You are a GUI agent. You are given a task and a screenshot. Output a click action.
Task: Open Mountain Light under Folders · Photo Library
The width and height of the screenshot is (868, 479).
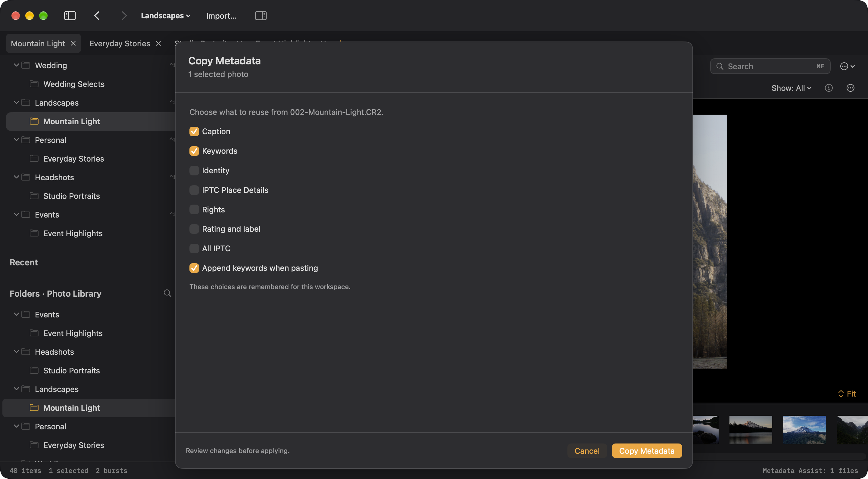coord(71,408)
